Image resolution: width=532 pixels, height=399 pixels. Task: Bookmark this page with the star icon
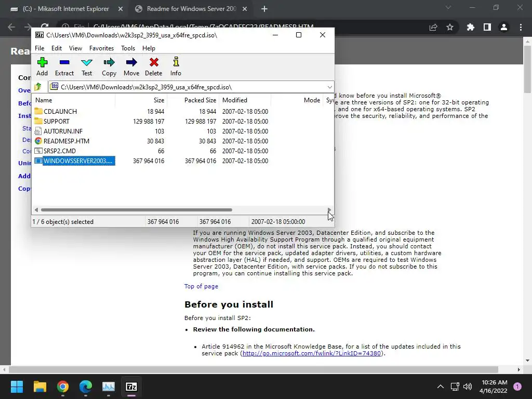pos(450,27)
